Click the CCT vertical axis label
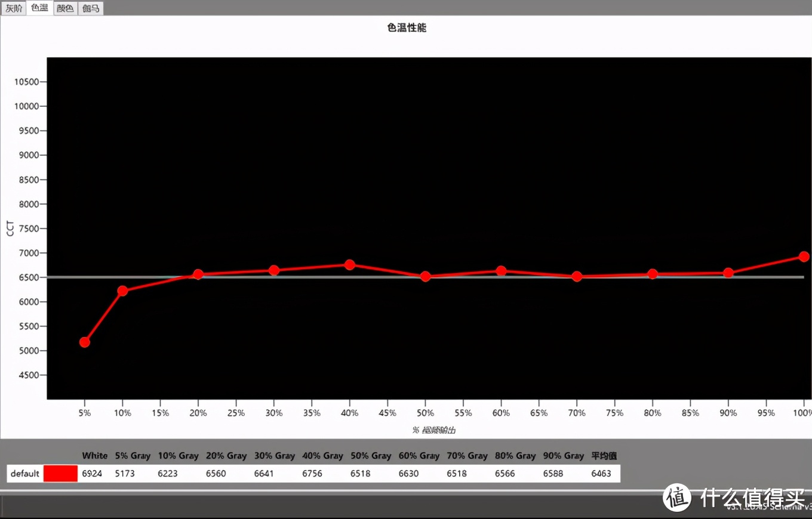This screenshot has height=519, width=812. [x=10, y=228]
